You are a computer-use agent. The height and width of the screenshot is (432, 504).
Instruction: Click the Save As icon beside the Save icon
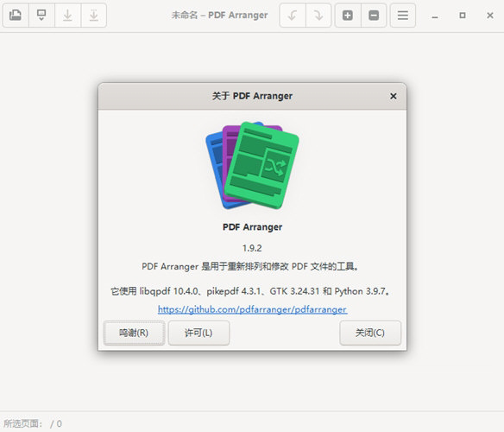93,16
